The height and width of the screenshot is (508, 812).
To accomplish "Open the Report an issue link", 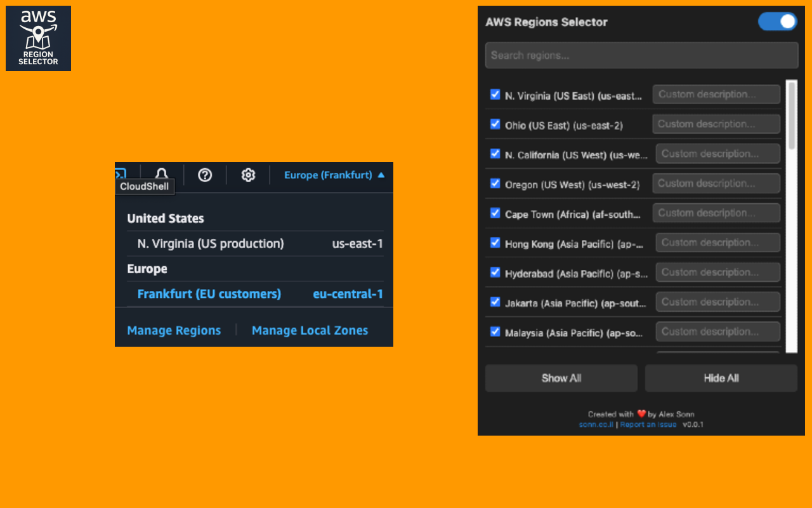I will pos(648,424).
